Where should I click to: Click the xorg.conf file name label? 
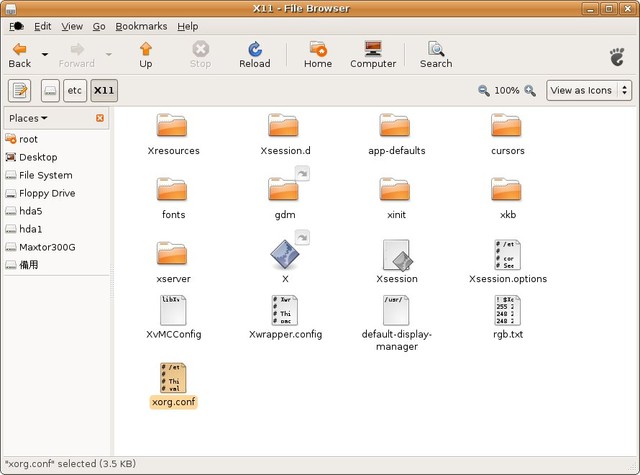click(x=173, y=402)
